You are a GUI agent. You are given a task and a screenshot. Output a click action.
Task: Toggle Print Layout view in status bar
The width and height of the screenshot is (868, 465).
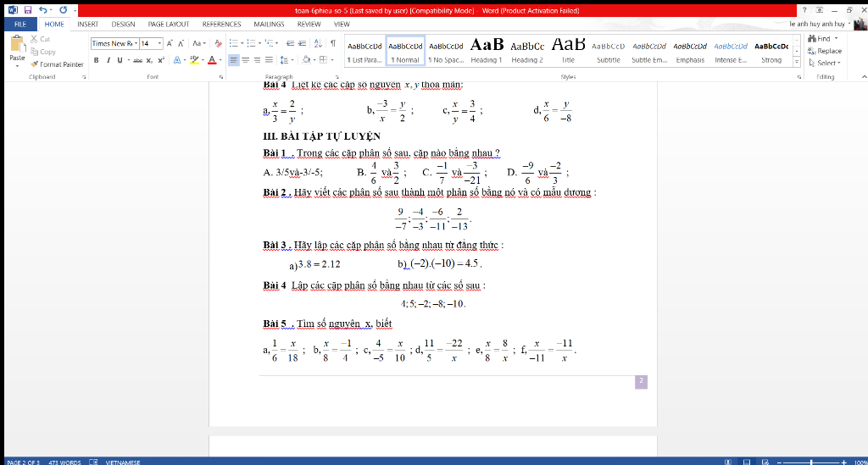747,462
